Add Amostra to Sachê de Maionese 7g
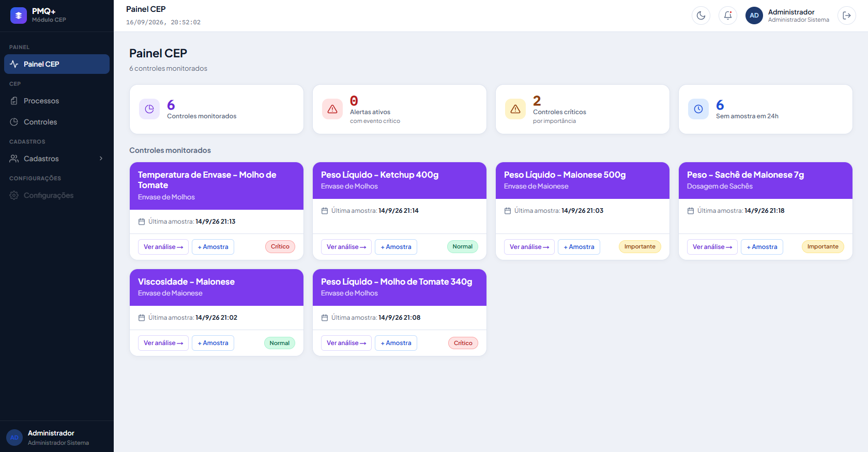This screenshot has height=452, width=868. click(762, 247)
